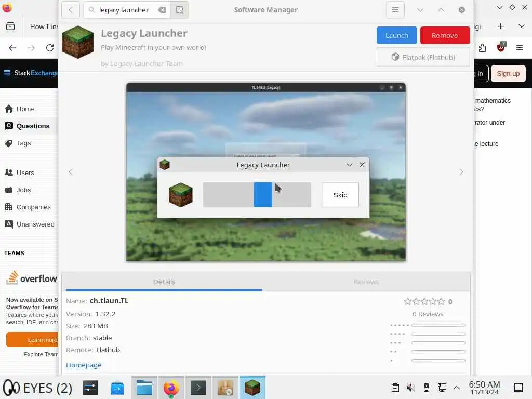Switch to Firefox from the taskbar

point(171,388)
